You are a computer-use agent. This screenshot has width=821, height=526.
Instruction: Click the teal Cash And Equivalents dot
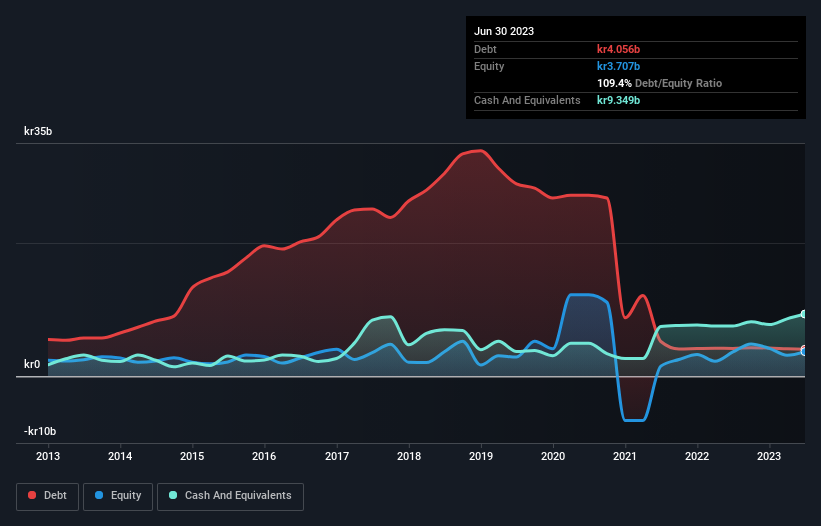(173, 495)
